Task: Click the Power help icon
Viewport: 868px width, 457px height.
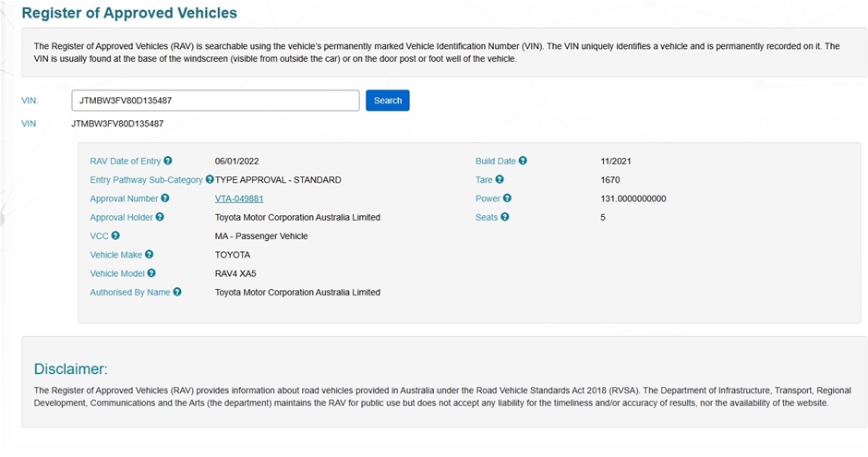Action: pyautogui.click(x=507, y=198)
